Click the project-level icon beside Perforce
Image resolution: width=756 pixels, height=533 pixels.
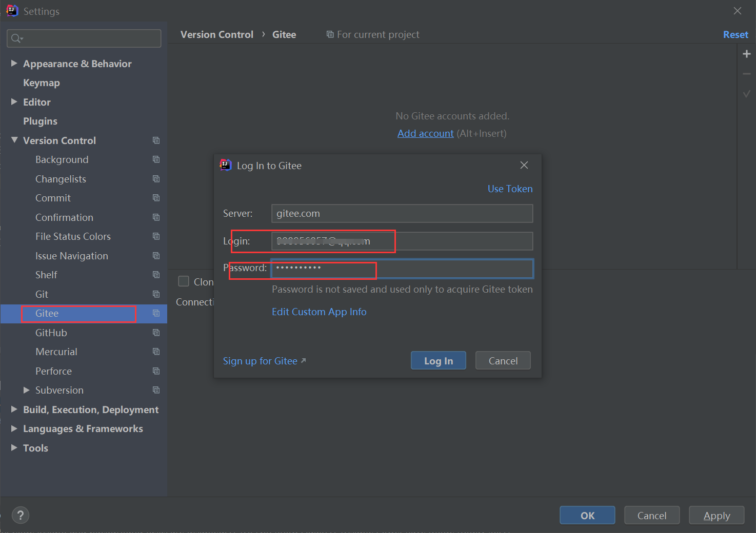(156, 371)
